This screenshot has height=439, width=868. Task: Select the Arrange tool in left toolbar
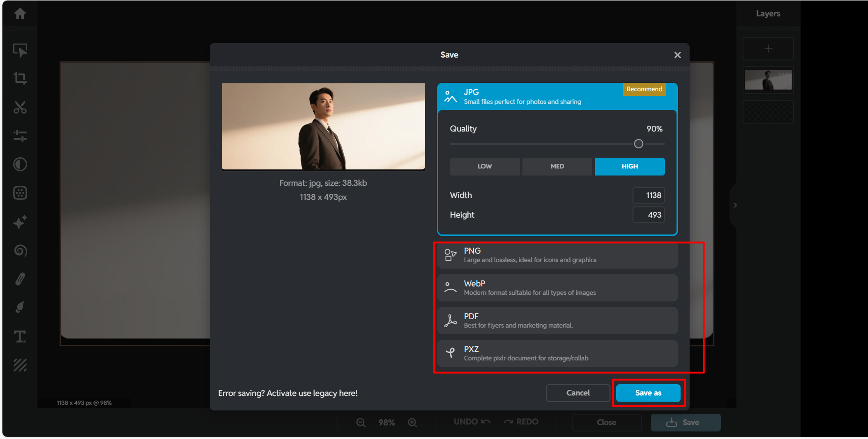20,50
